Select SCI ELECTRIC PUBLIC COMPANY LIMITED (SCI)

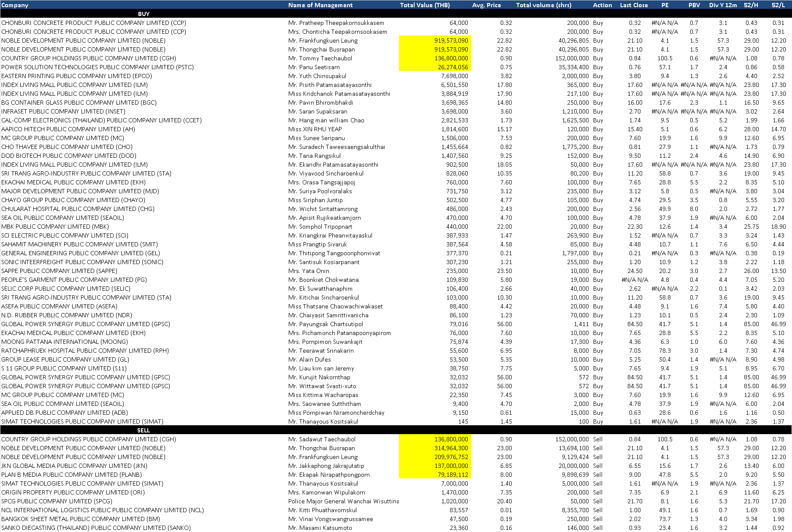click(65, 235)
